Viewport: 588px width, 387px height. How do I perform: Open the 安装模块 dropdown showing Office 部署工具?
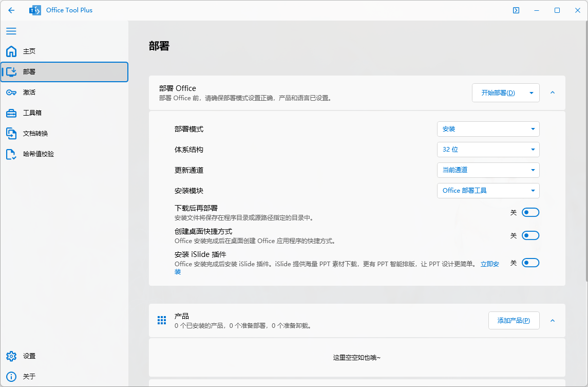click(x=488, y=191)
